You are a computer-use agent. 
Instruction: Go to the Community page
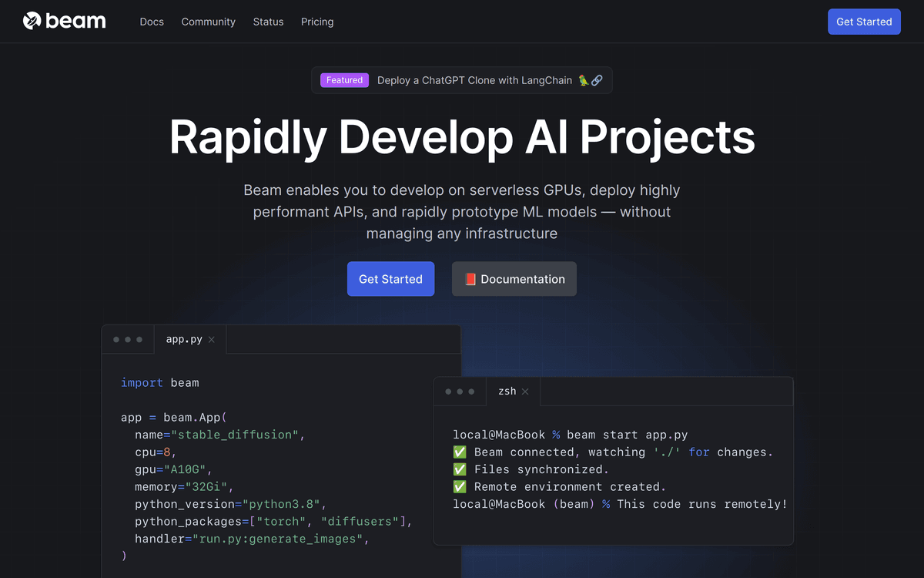pyautogui.click(x=209, y=22)
